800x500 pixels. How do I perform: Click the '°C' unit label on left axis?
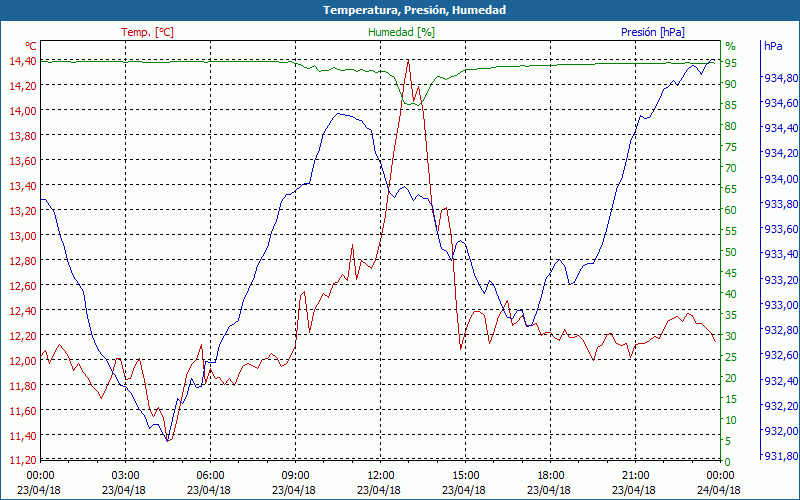click(31, 46)
